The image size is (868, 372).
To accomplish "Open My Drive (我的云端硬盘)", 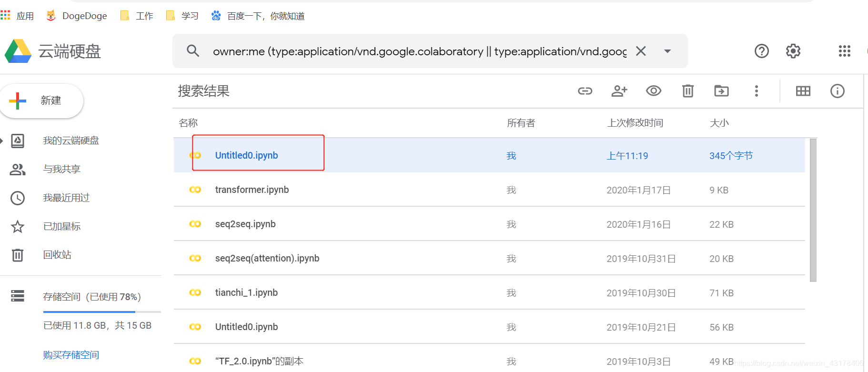I will [x=71, y=141].
